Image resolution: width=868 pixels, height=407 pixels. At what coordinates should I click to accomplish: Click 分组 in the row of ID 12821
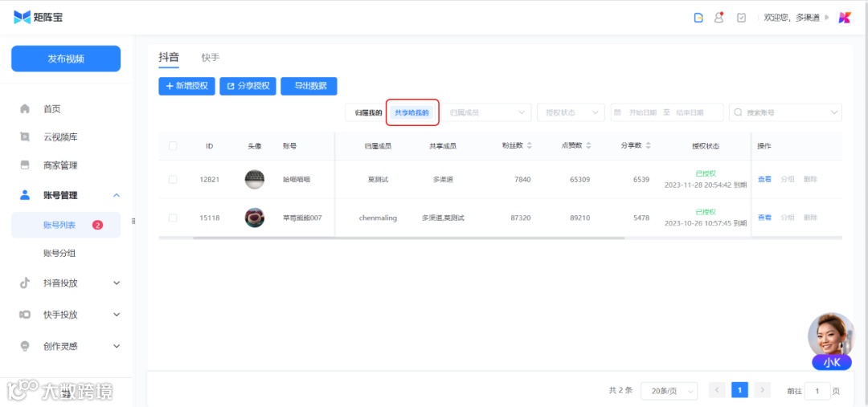[x=787, y=179]
